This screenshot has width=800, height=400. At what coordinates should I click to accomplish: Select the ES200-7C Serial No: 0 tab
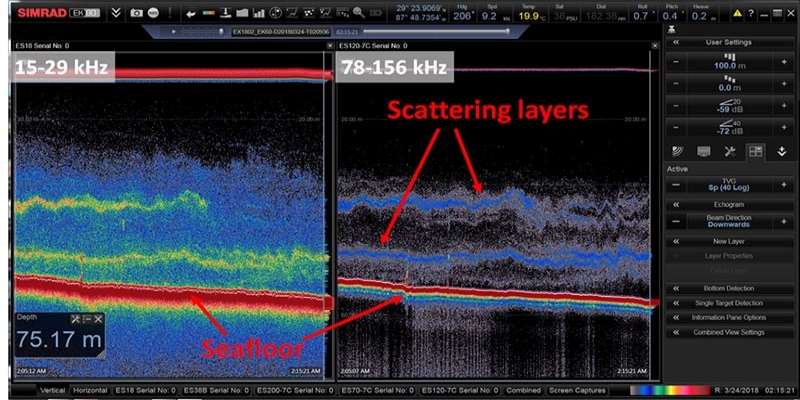[x=294, y=390]
